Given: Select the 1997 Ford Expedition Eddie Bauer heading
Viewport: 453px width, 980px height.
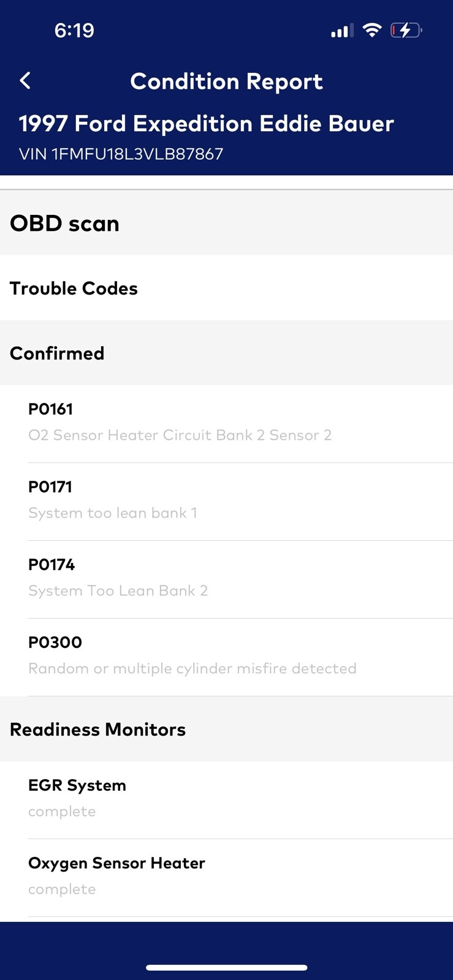Looking at the screenshot, I should click(x=206, y=124).
